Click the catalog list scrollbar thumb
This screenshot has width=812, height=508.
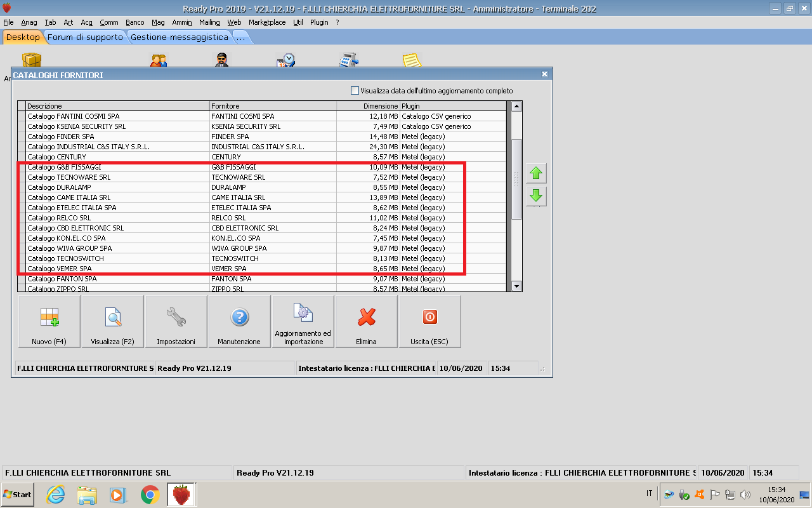tap(516, 179)
